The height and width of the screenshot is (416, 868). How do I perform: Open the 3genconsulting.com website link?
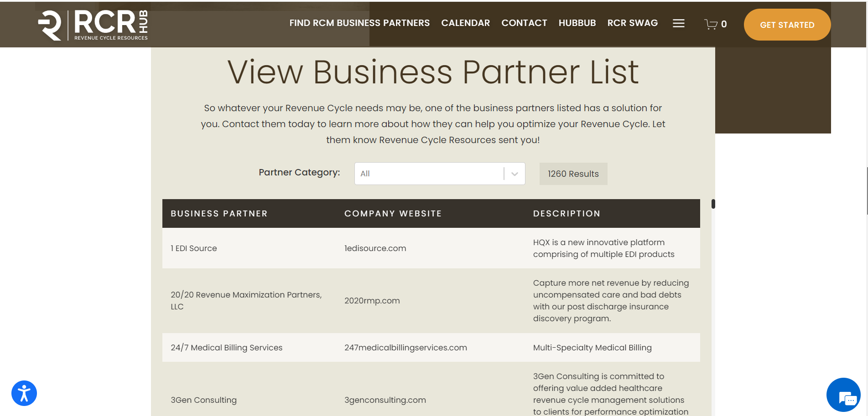385,400
